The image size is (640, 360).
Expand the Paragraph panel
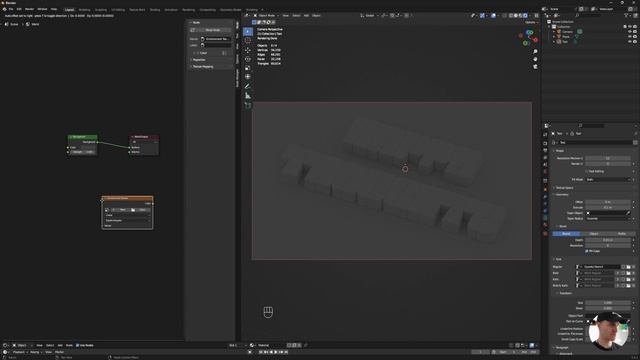coord(561,348)
